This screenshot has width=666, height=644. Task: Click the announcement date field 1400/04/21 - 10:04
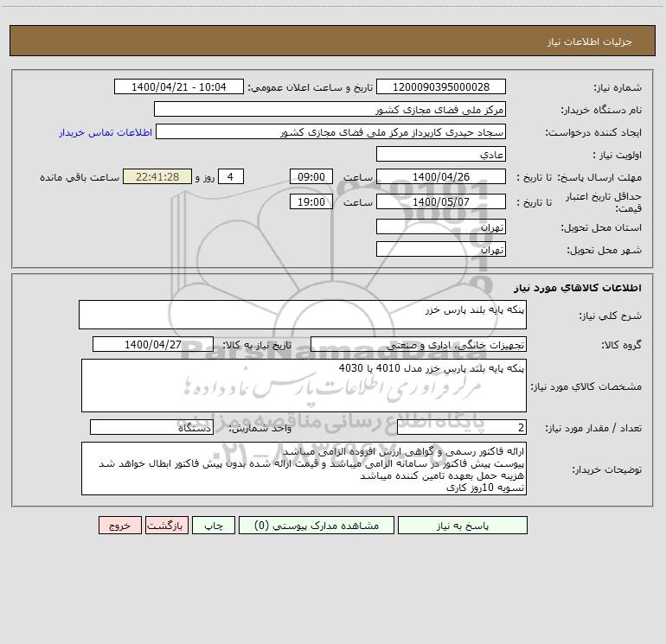(x=179, y=86)
